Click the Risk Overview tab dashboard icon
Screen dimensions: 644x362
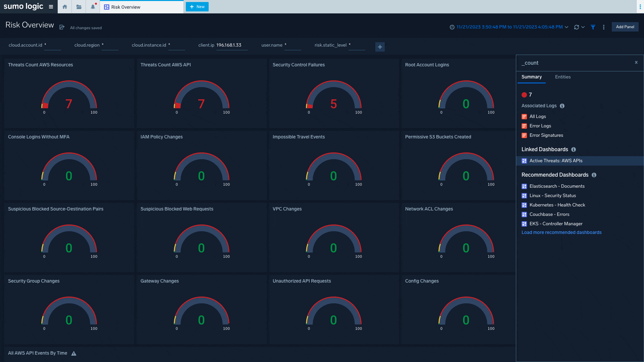tap(107, 7)
